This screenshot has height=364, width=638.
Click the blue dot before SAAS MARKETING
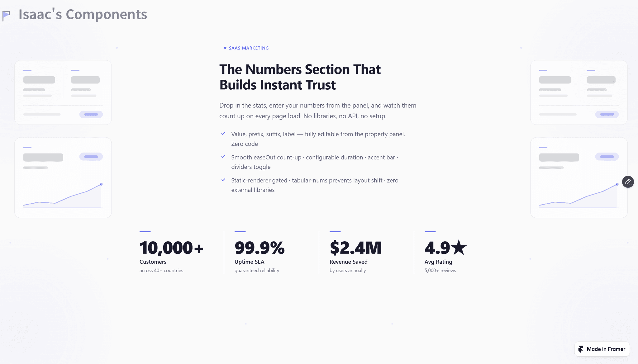tap(225, 48)
